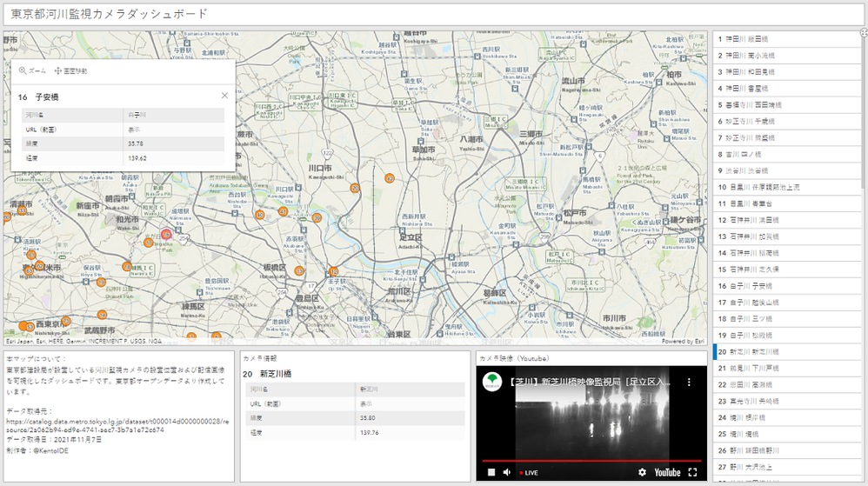Select orange map marker 42
This screenshot has width=868, height=486.
[390, 178]
